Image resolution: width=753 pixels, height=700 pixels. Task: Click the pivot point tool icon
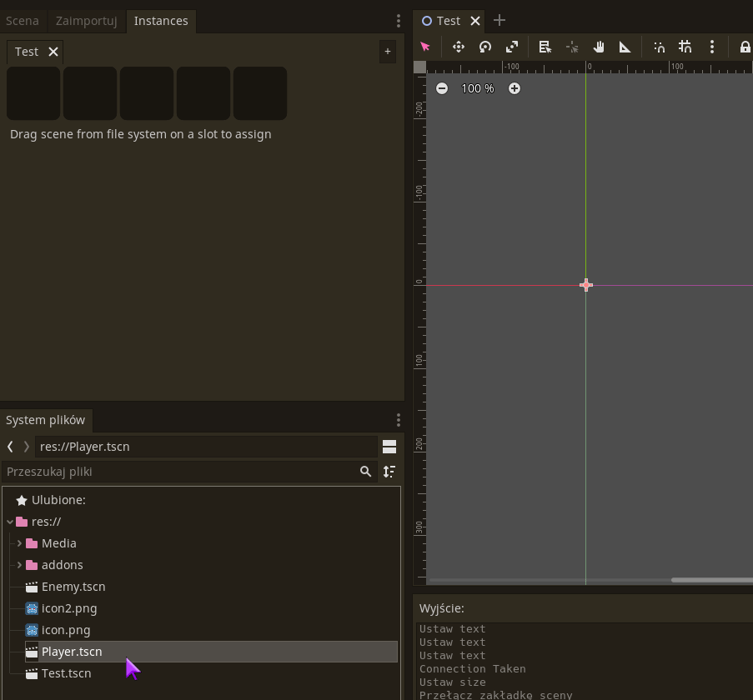pos(572,47)
